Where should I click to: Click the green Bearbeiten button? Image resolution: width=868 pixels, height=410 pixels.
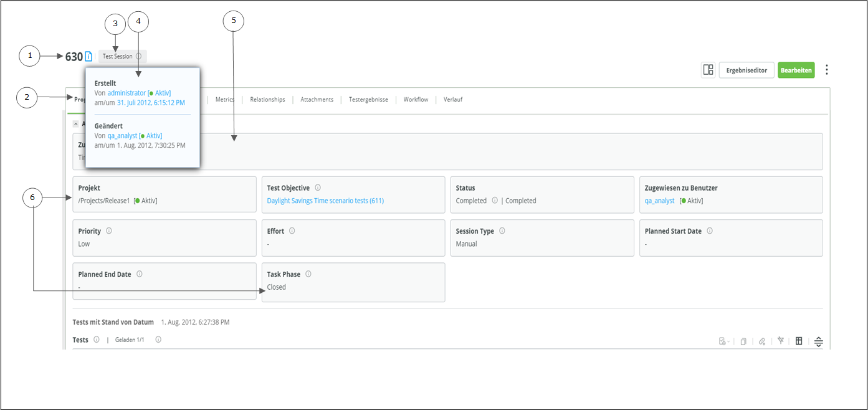[797, 70]
